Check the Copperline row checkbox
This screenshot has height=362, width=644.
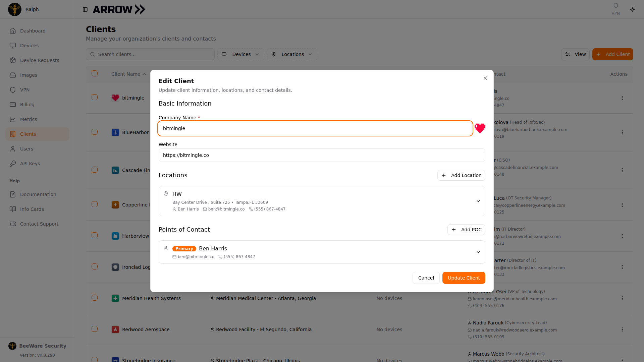[x=95, y=204]
